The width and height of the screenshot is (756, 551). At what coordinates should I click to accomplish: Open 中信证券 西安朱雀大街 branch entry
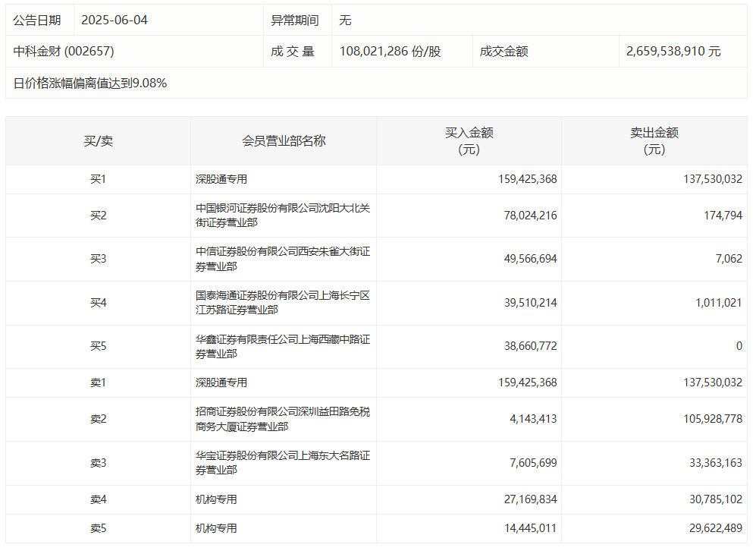[282, 259]
